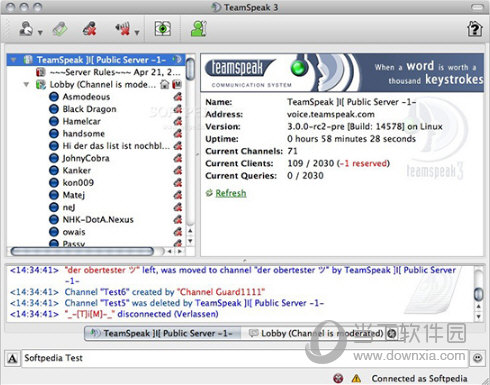
Task: Select the Lobby (Channel is moderated) row
Action: tap(103, 84)
